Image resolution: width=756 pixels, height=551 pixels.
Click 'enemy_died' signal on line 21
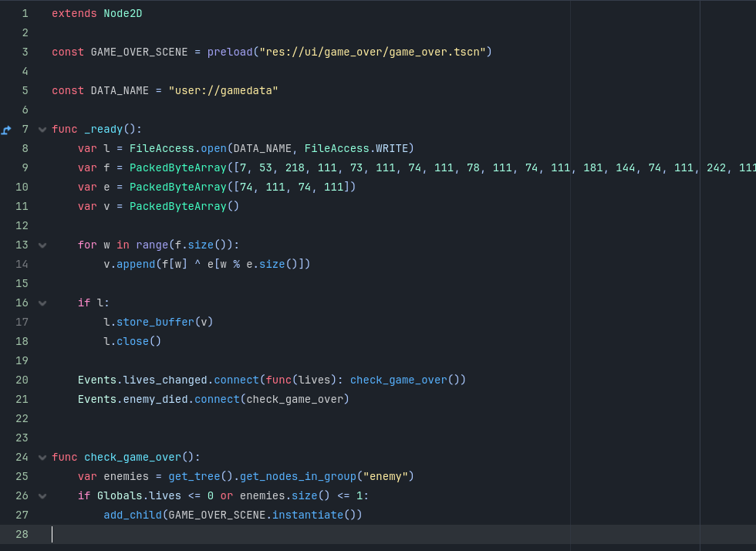(155, 400)
